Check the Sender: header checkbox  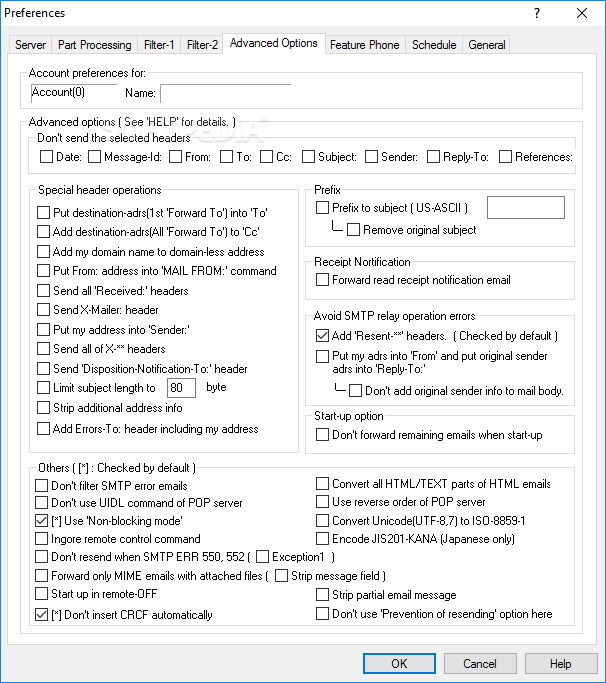click(371, 157)
